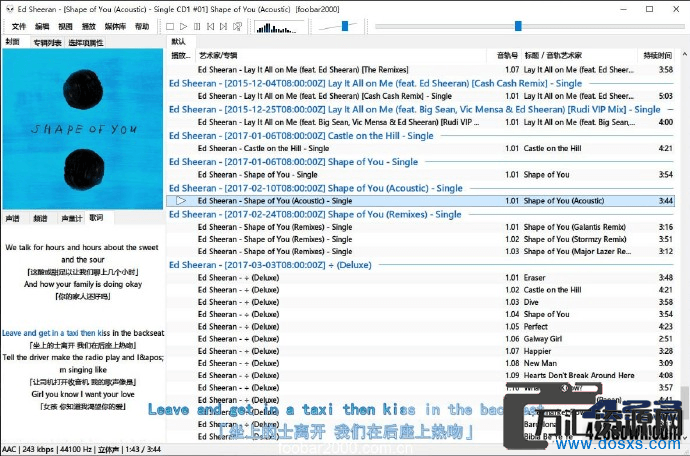Select the Dive track row

420,302
